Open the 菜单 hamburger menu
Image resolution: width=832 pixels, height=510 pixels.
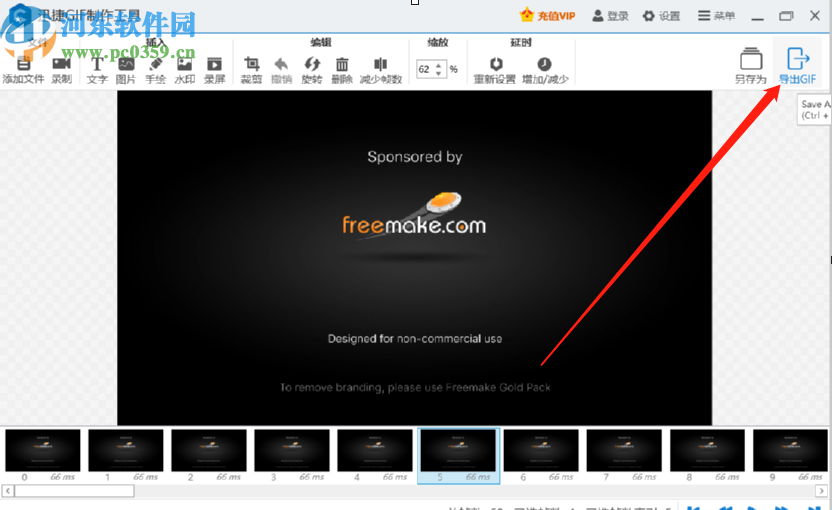click(716, 16)
